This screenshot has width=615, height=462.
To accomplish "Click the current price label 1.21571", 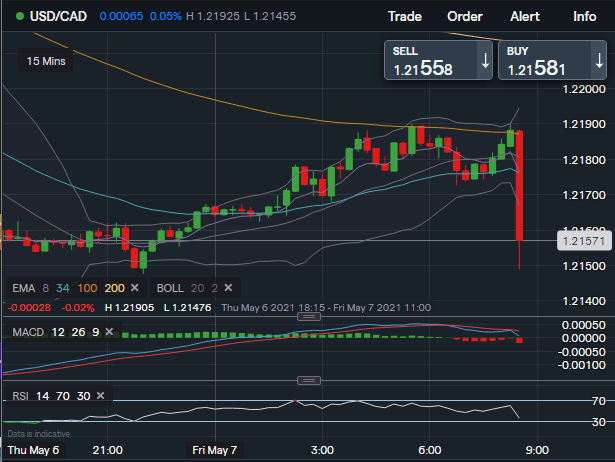I will tap(584, 241).
